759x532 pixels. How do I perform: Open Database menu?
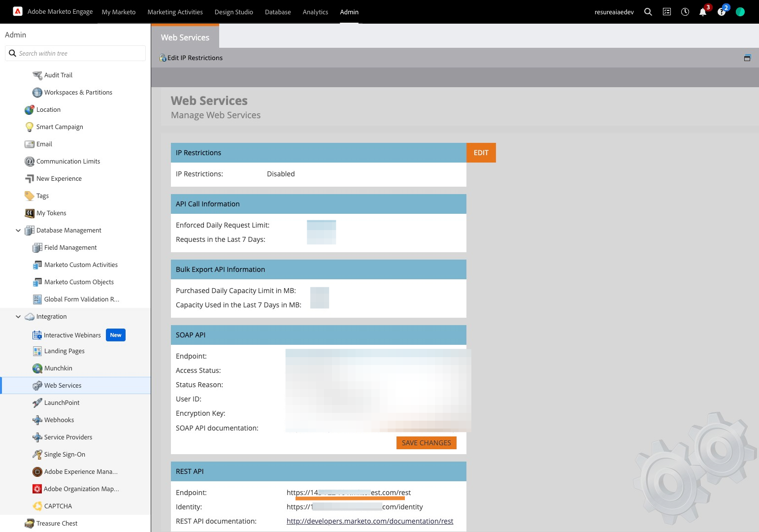tap(278, 12)
